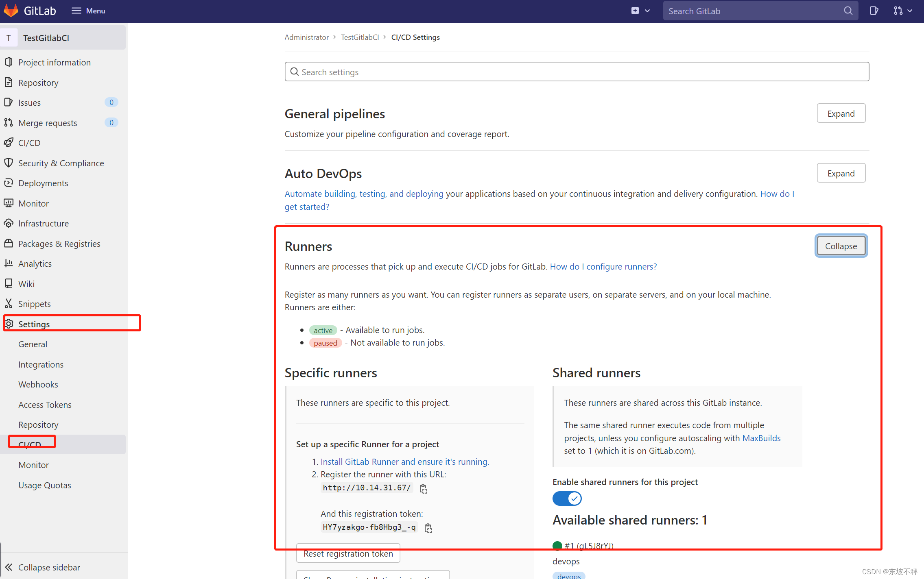The height and width of the screenshot is (579, 924).
Task: Open the hamburger Menu
Action: pyautogui.click(x=88, y=11)
